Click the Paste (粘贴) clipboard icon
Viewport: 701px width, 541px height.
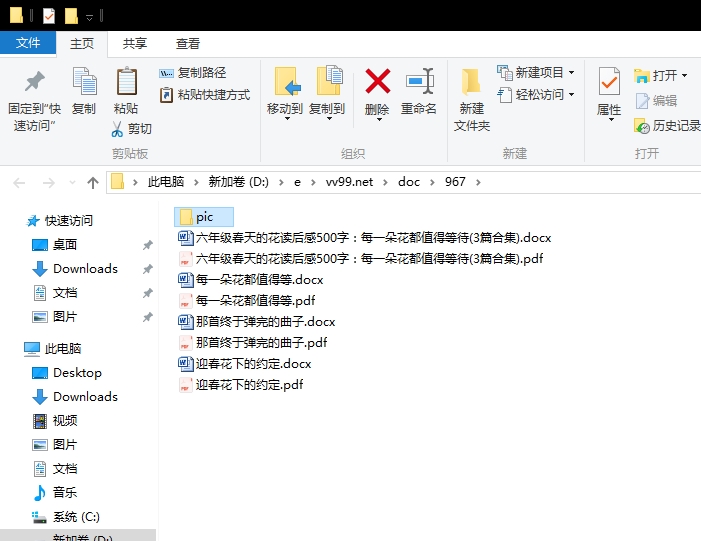(127, 81)
